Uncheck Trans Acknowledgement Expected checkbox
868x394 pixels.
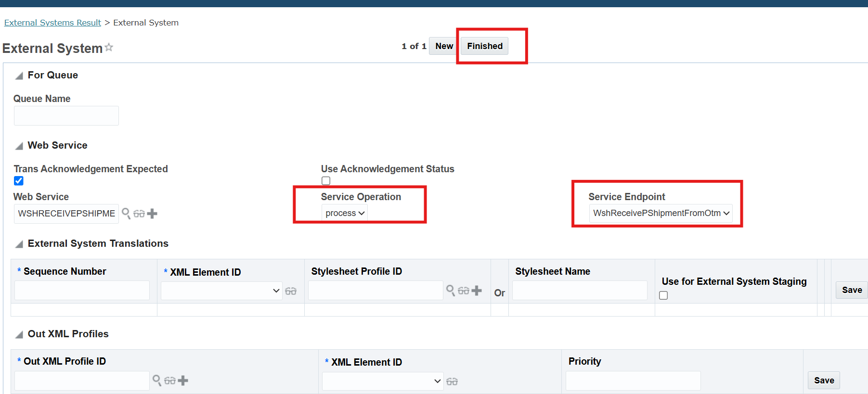(x=19, y=181)
